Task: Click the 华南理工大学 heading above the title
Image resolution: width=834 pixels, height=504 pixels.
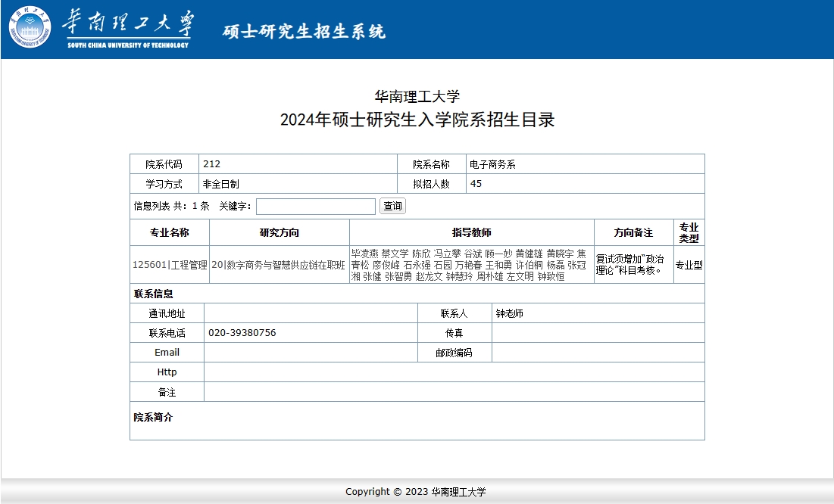Action: coord(417,96)
